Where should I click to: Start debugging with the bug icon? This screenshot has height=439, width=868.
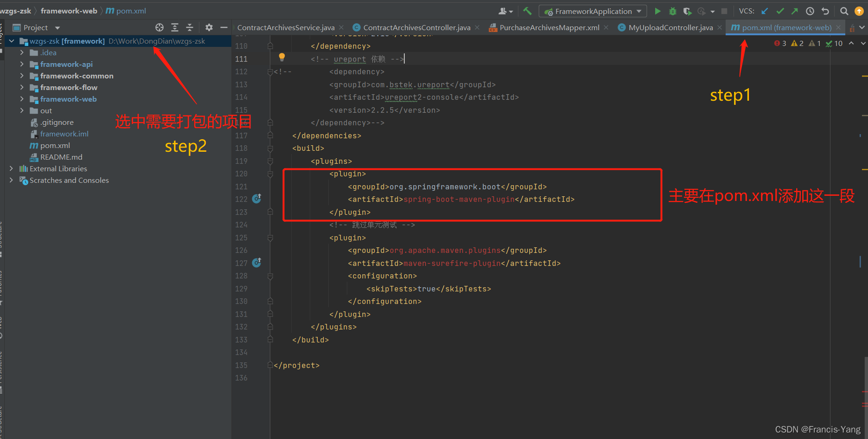click(x=672, y=11)
